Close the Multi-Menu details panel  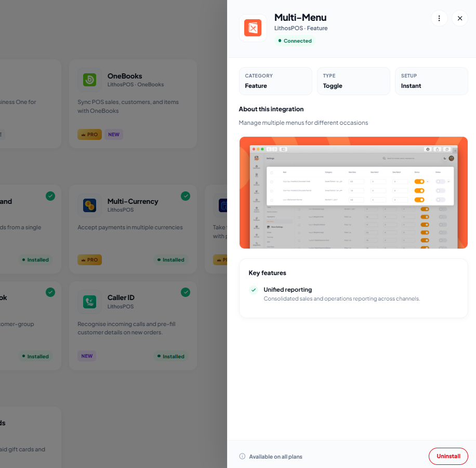tap(459, 18)
